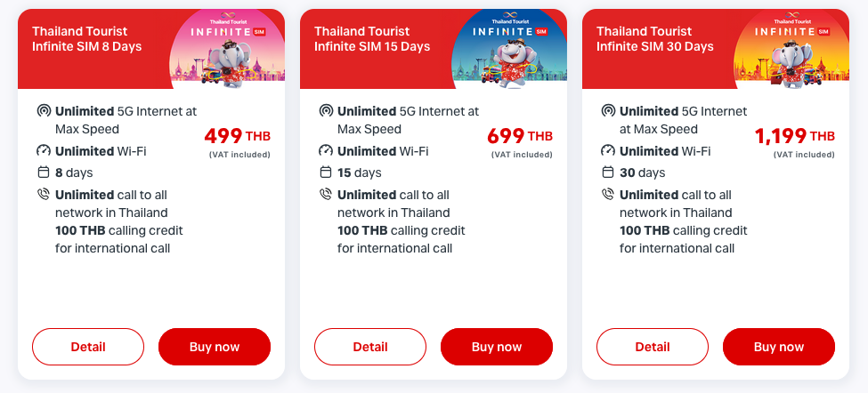Click the 15 Days SIM elephant banner image
The width and height of the screenshot is (868, 393).
510,49
